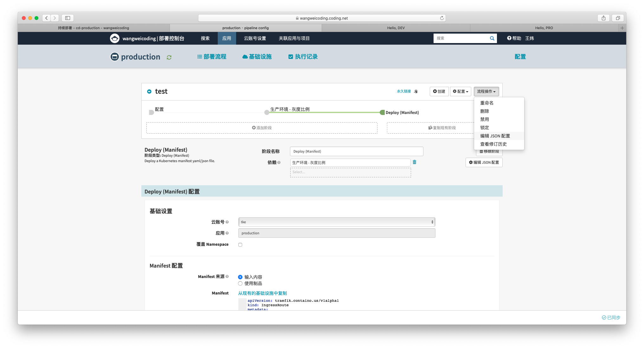This screenshot has height=348, width=644.
Task: Select 使用制品 radio button
Action: click(241, 283)
